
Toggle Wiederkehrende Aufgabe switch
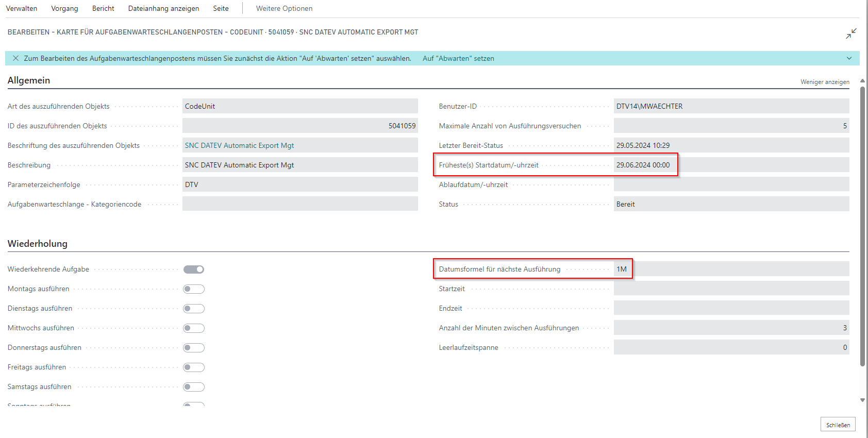(194, 269)
